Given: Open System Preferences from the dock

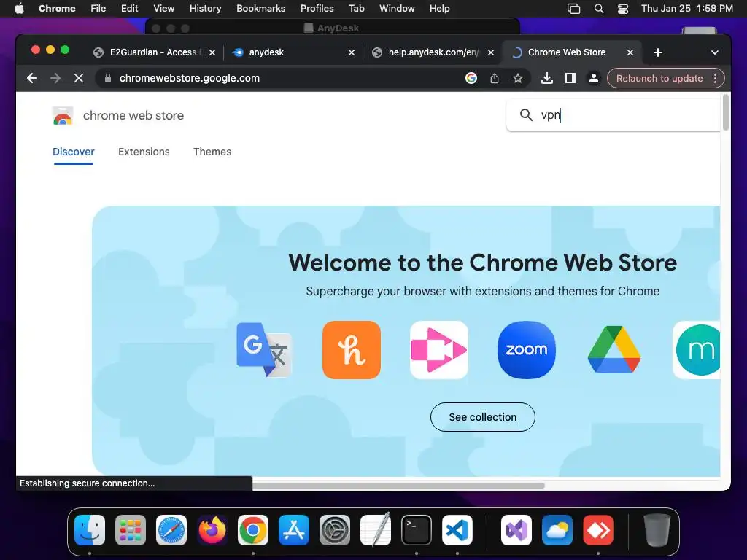Looking at the screenshot, I should point(334,530).
